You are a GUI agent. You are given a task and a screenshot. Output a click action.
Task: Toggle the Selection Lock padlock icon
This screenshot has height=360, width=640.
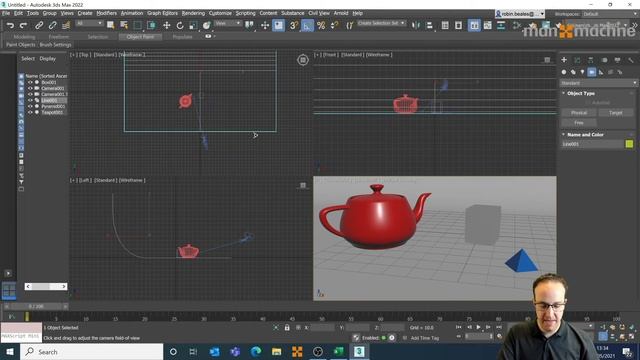pyautogui.click(x=287, y=327)
